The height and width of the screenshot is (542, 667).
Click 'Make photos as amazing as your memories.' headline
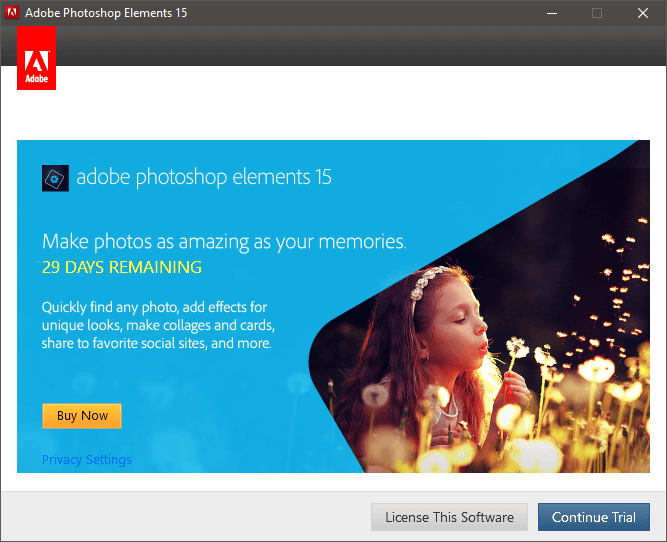point(225,242)
